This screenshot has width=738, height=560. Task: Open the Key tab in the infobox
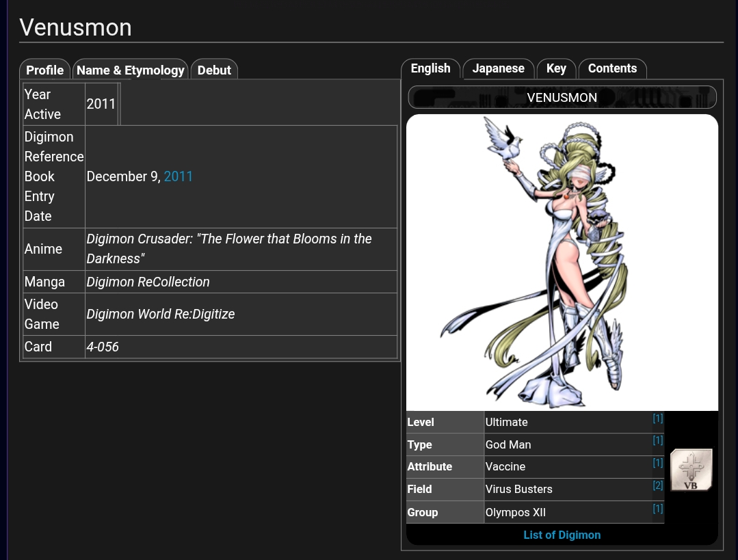(x=556, y=68)
